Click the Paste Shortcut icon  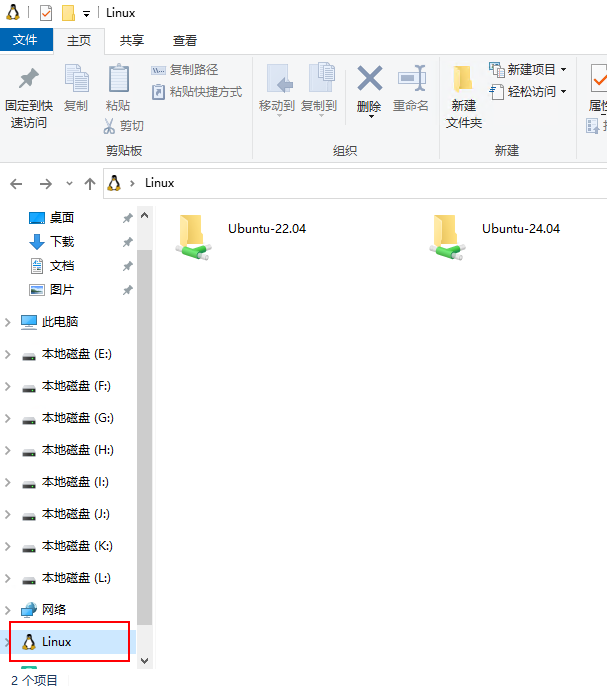tap(158, 92)
